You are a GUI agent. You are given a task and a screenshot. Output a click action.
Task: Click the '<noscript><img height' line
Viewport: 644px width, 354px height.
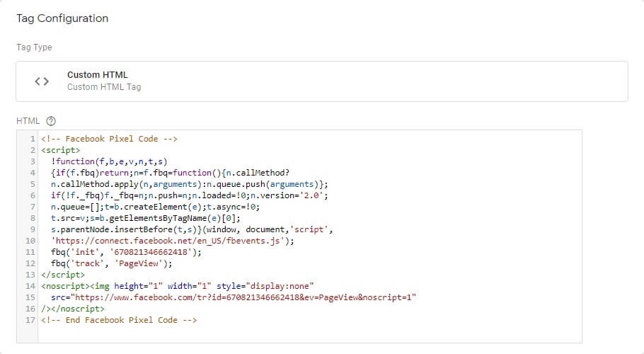pos(178,286)
